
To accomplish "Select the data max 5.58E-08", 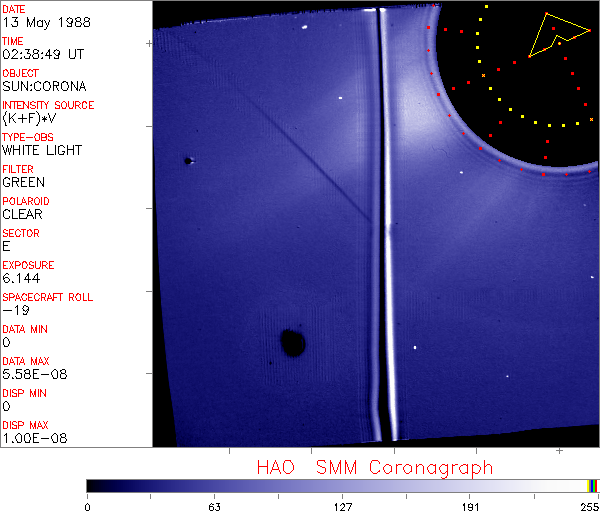I will (35, 374).
